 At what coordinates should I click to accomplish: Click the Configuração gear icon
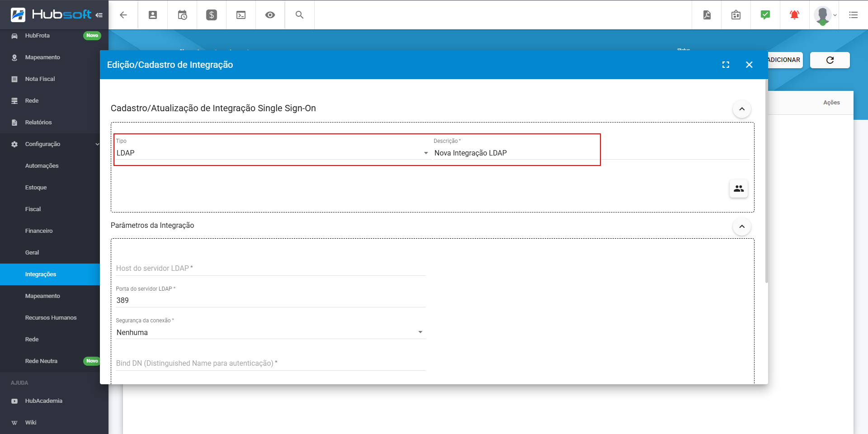(14, 144)
